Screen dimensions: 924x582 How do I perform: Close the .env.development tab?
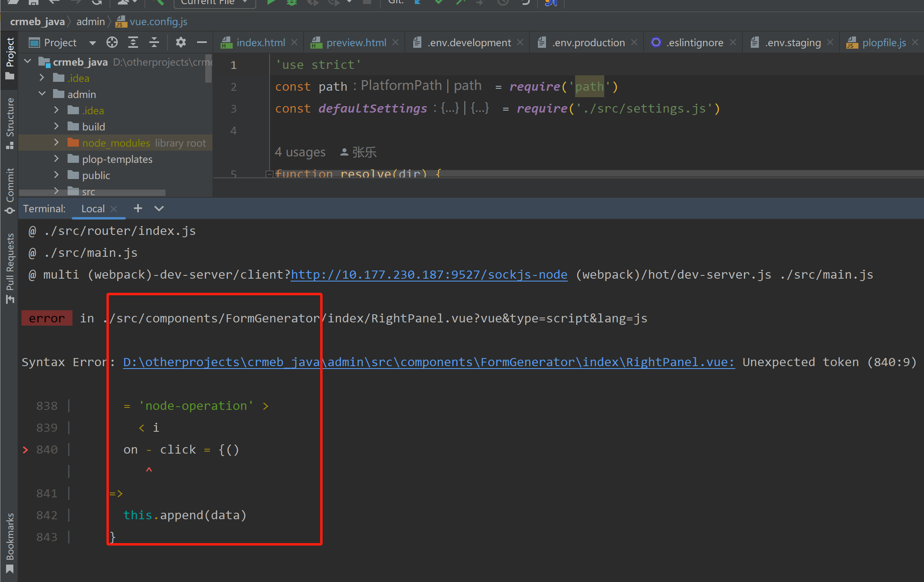point(520,42)
